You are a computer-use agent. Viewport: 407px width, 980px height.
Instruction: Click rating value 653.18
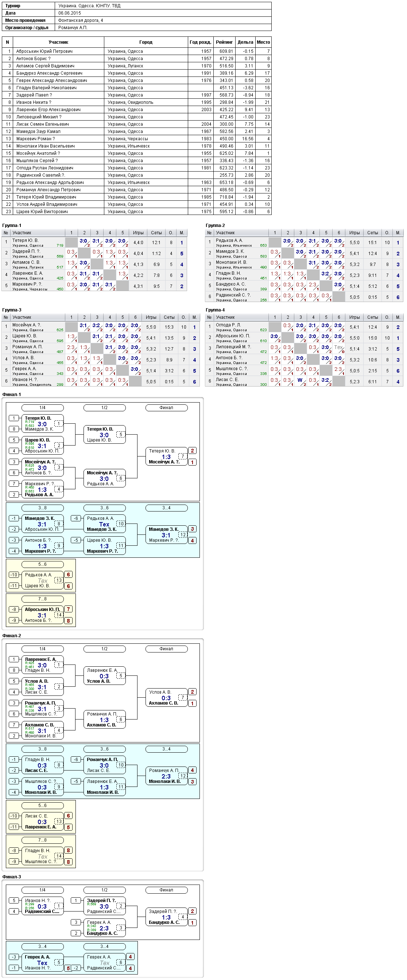[x=226, y=183]
